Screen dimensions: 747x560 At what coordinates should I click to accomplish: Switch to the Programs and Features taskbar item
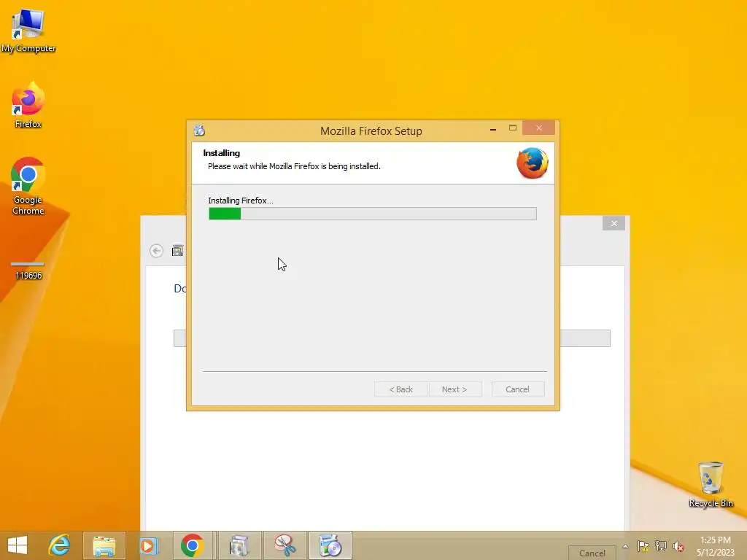(x=239, y=545)
